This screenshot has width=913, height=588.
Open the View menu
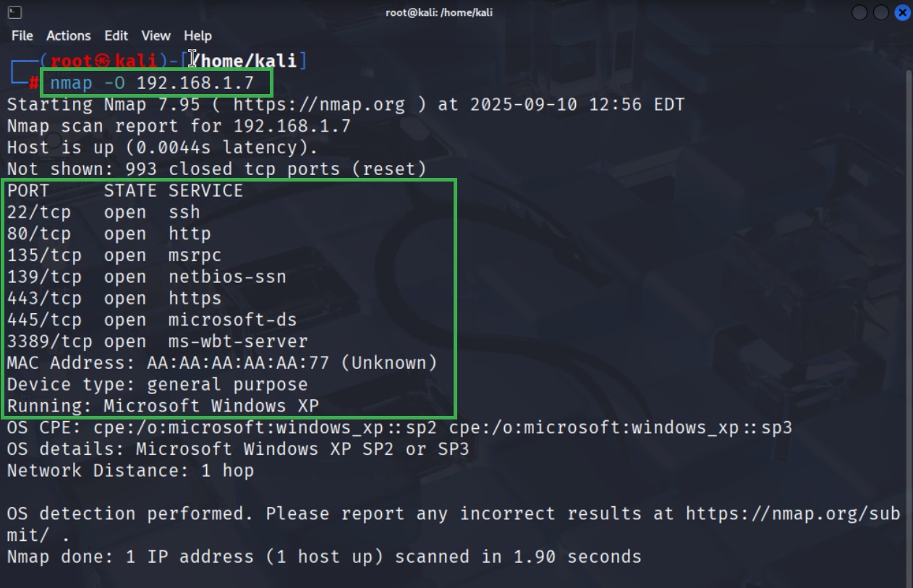[156, 35]
